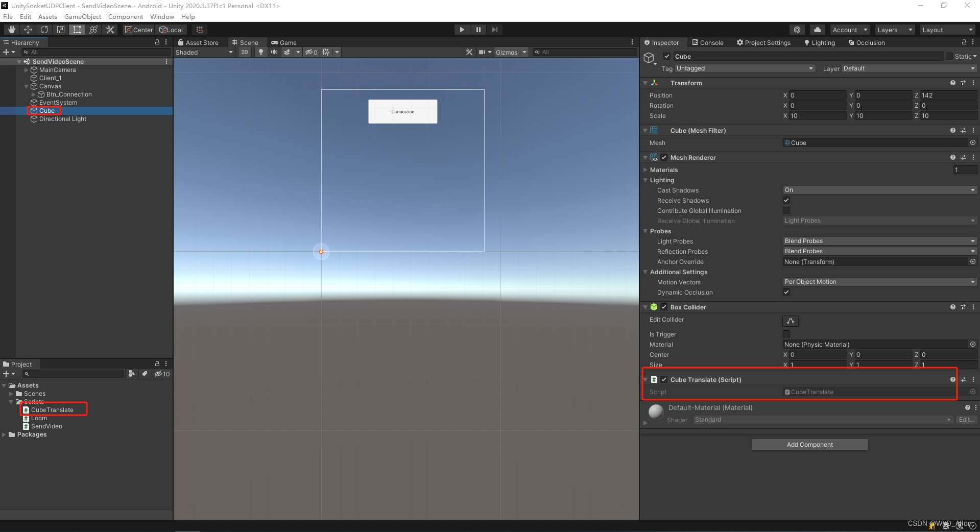Image resolution: width=980 pixels, height=532 pixels.
Task: Select the Scale tool
Action: [x=60, y=29]
